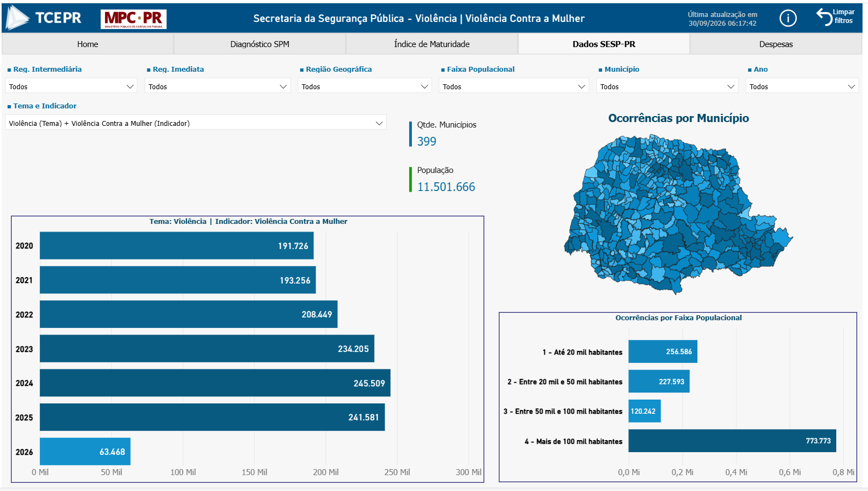Click the dashboard header title text

pyautogui.click(x=419, y=18)
